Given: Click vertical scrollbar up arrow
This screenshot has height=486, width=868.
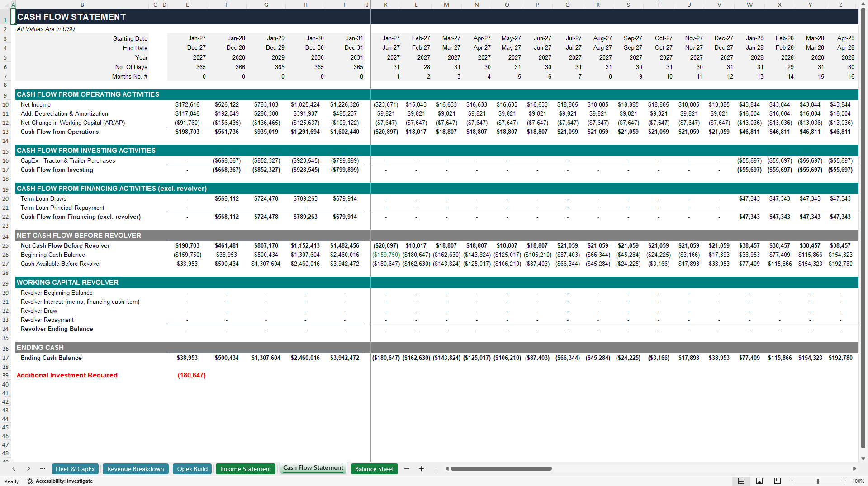Looking at the screenshot, I should click(863, 4).
